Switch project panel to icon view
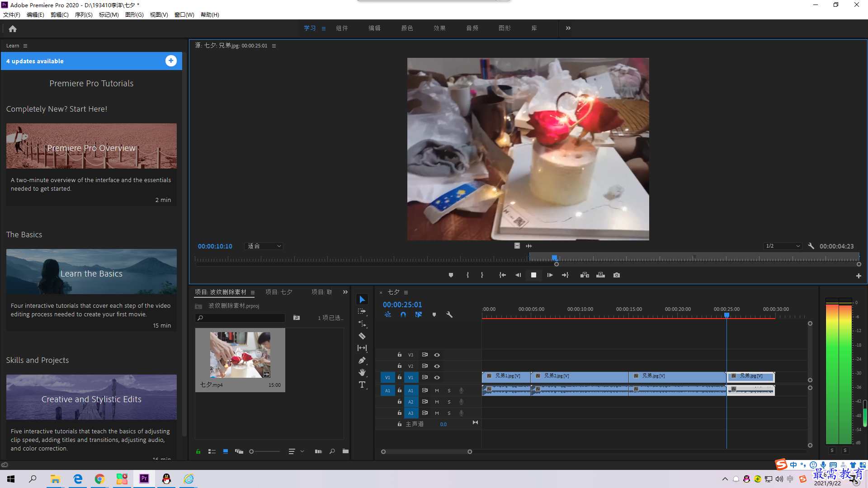Viewport: 868px width, 488px height. click(x=226, y=451)
